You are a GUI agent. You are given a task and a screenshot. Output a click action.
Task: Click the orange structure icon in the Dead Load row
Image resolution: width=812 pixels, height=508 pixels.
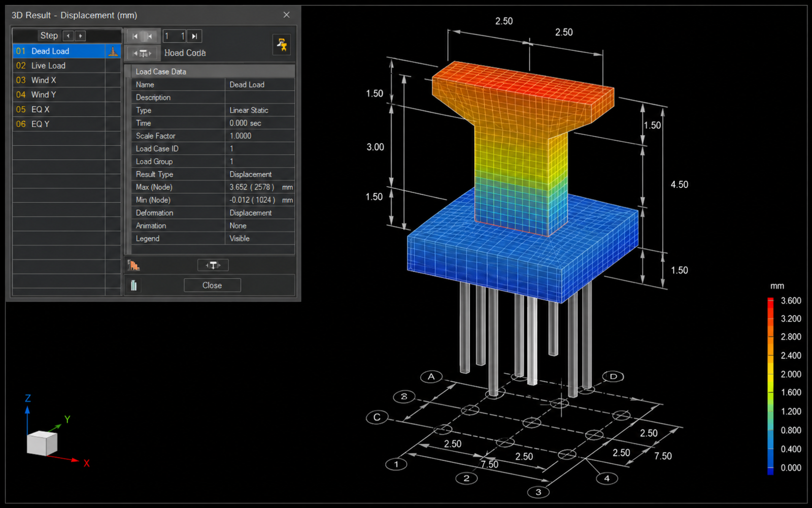[x=113, y=51]
